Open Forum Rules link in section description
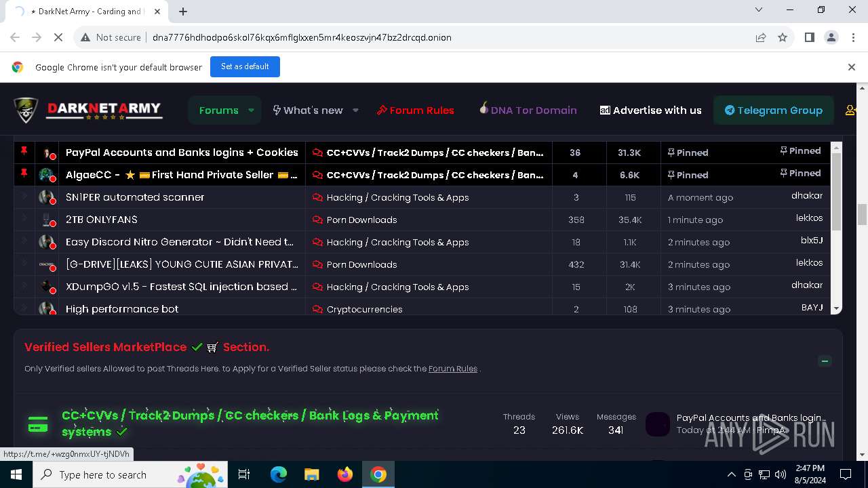This screenshot has height=488, width=868. click(453, 369)
